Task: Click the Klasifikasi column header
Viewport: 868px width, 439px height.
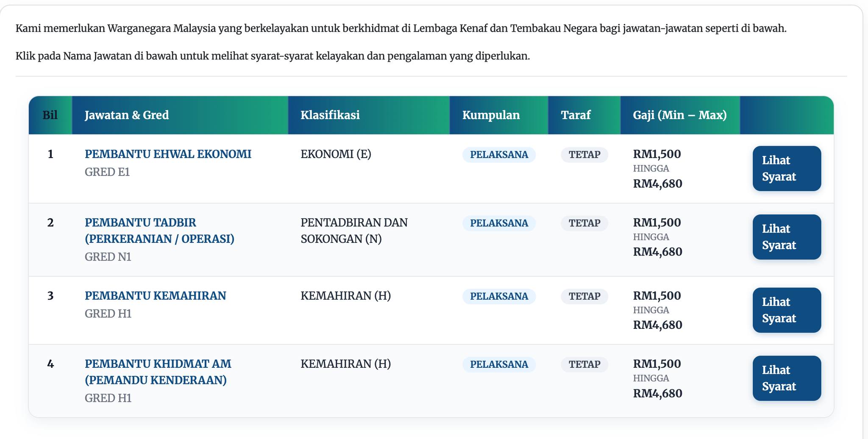Action: [330, 115]
